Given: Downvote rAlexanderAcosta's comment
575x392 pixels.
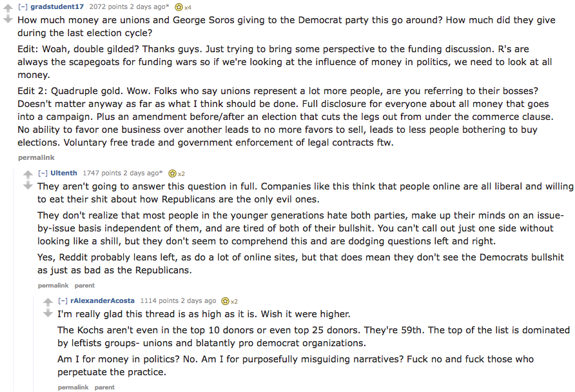Looking at the screenshot, I should click(x=48, y=313).
